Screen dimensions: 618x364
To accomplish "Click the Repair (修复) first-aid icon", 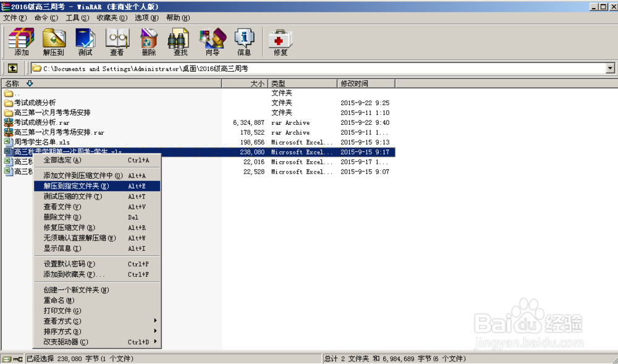I will tap(280, 42).
